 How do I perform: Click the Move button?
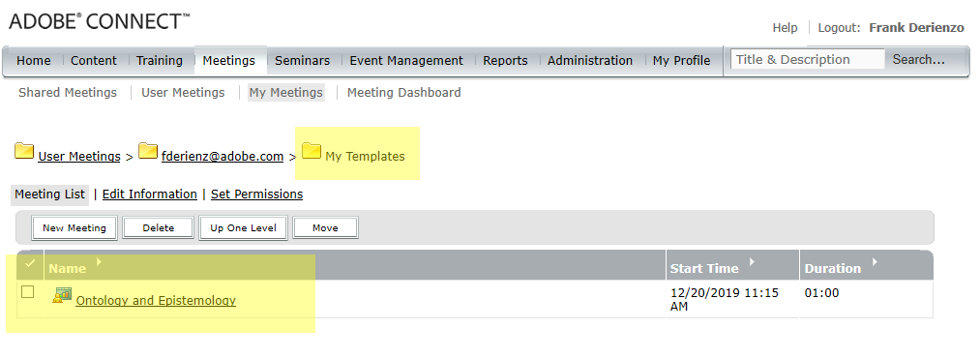tap(325, 228)
